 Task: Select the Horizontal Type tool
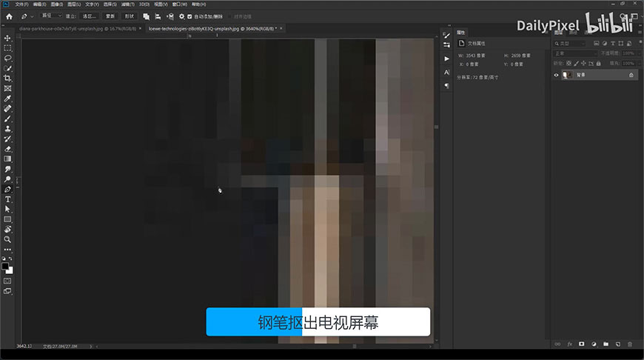tap(7, 199)
